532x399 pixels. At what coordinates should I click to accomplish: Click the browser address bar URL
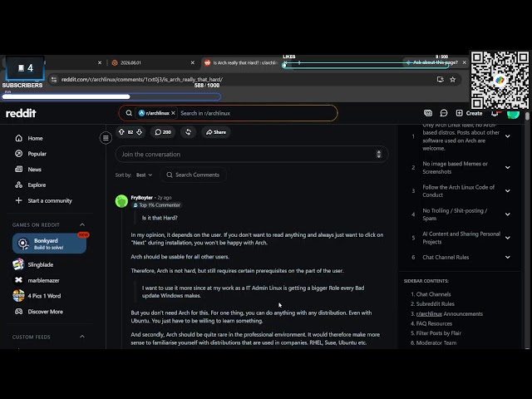point(142,80)
